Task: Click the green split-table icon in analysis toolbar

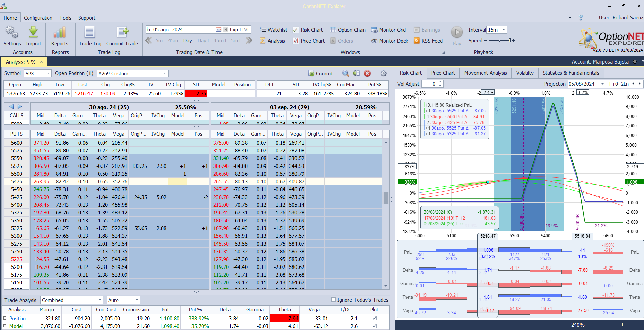Action: click(356, 73)
